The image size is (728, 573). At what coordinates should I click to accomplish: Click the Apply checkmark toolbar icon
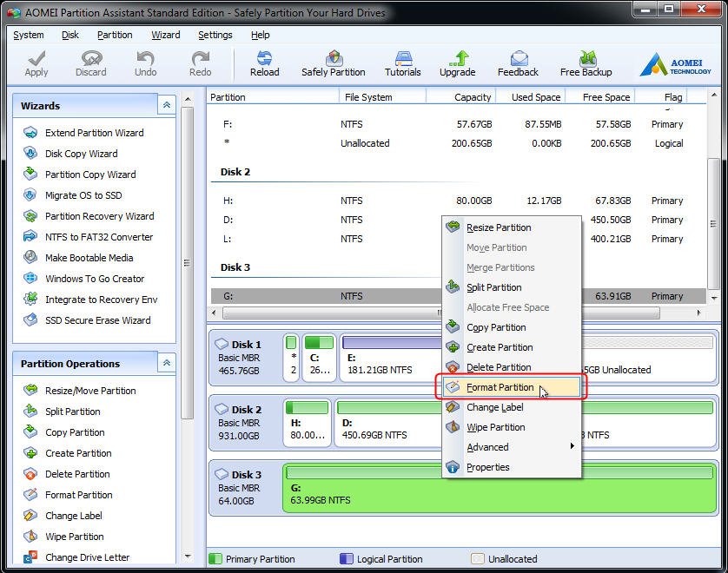[x=36, y=58]
